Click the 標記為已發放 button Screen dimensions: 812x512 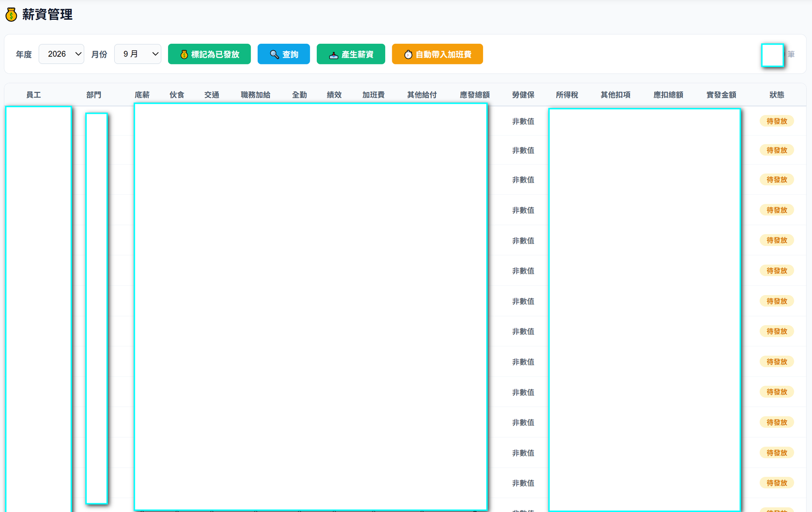click(209, 54)
